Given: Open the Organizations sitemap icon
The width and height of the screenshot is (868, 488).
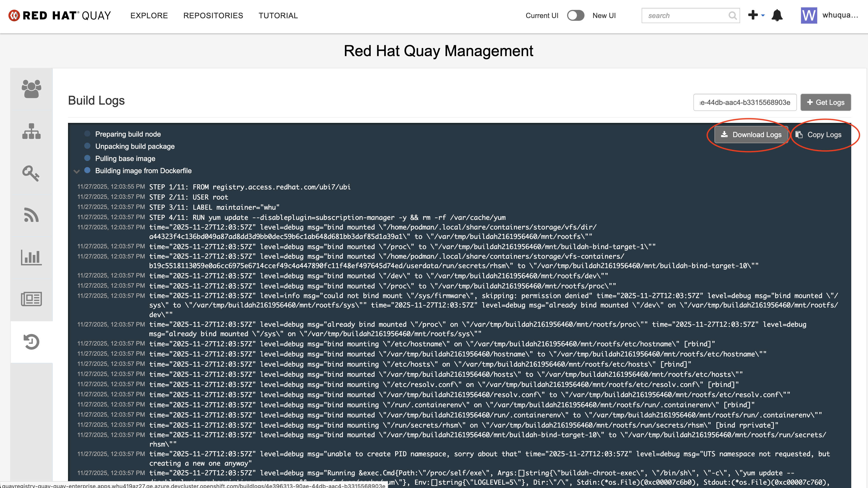Looking at the screenshot, I should [x=31, y=131].
